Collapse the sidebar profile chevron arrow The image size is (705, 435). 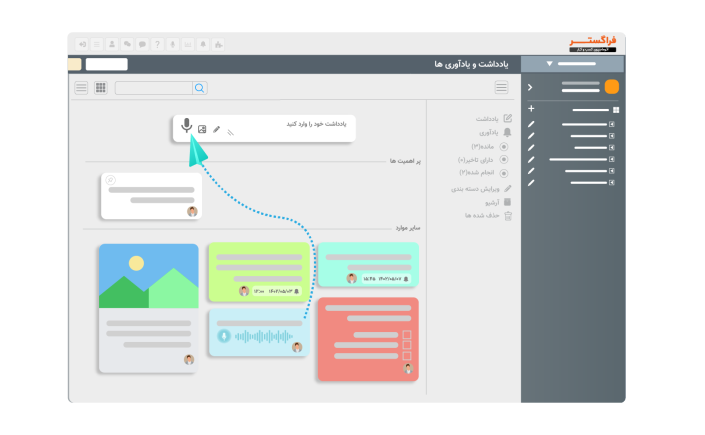(x=530, y=88)
